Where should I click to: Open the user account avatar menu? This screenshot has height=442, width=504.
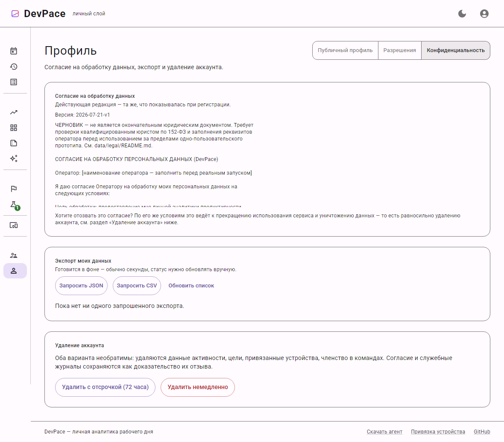pyautogui.click(x=484, y=14)
